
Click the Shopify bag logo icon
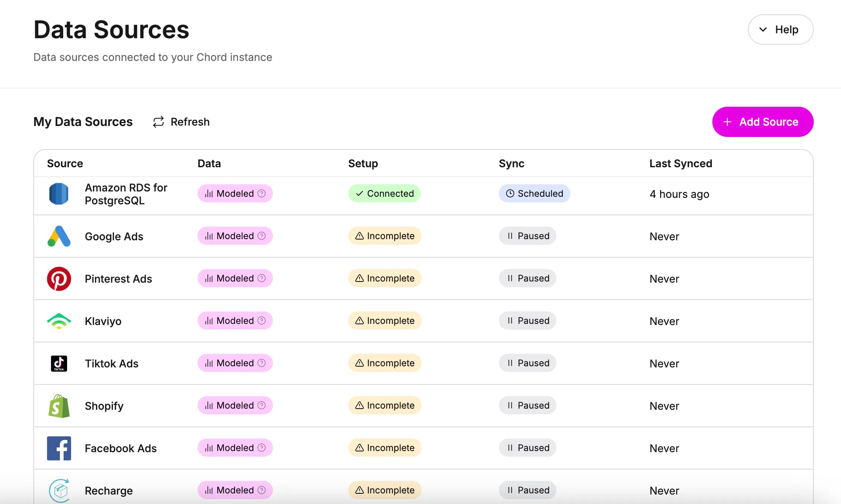coord(59,406)
